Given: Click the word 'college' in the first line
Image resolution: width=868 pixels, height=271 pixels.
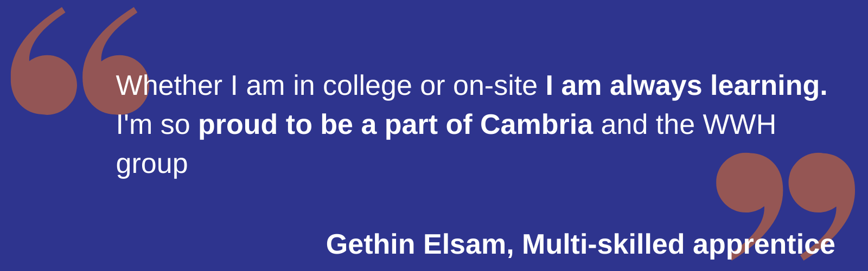Looking at the screenshot, I should pos(367,87).
